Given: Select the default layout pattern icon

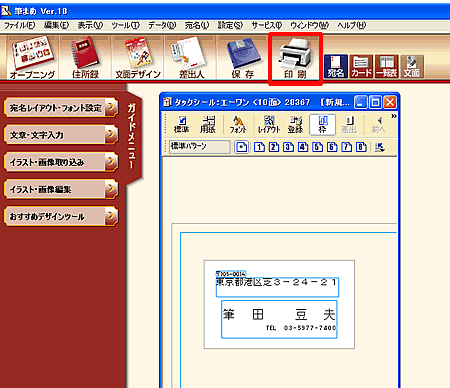Looking at the screenshot, I should pos(241,147).
